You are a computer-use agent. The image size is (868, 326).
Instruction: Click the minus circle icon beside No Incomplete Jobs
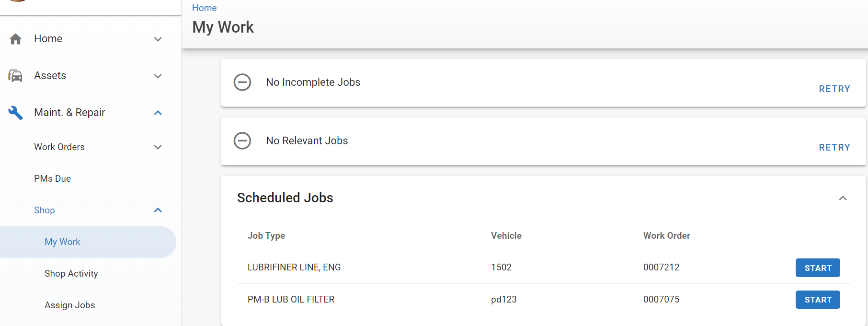pos(242,82)
